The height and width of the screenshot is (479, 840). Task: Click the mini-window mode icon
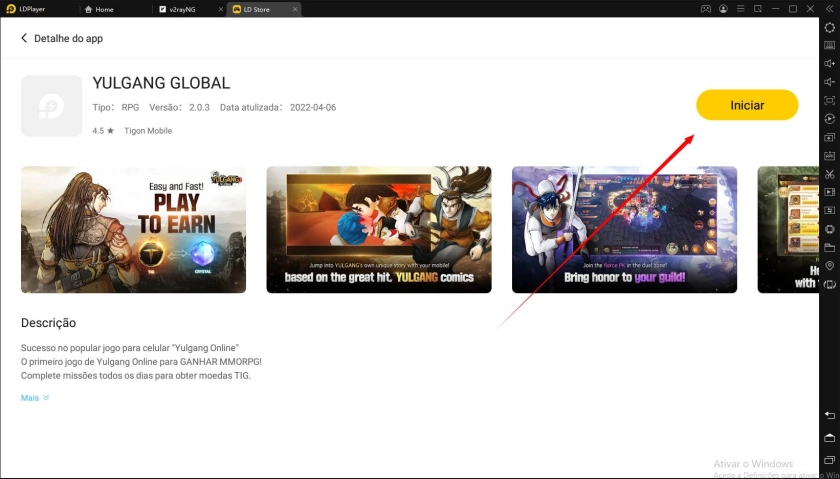pos(758,9)
